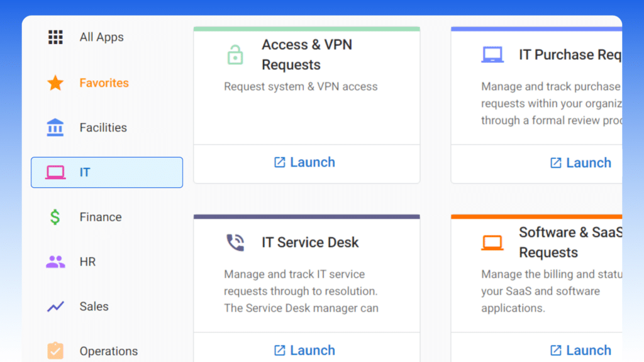Click the Sales trend line icon
Viewport: 644px width, 362px height.
pyautogui.click(x=55, y=307)
